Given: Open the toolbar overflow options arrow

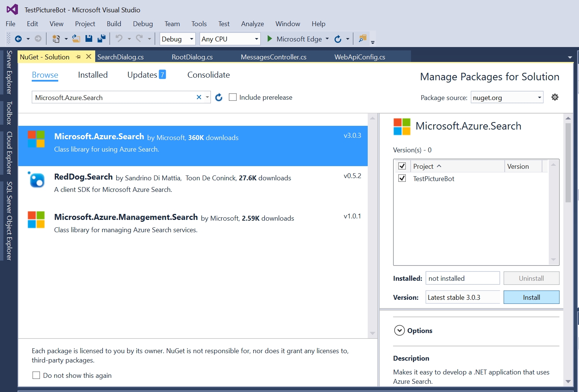Looking at the screenshot, I should pos(373,42).
